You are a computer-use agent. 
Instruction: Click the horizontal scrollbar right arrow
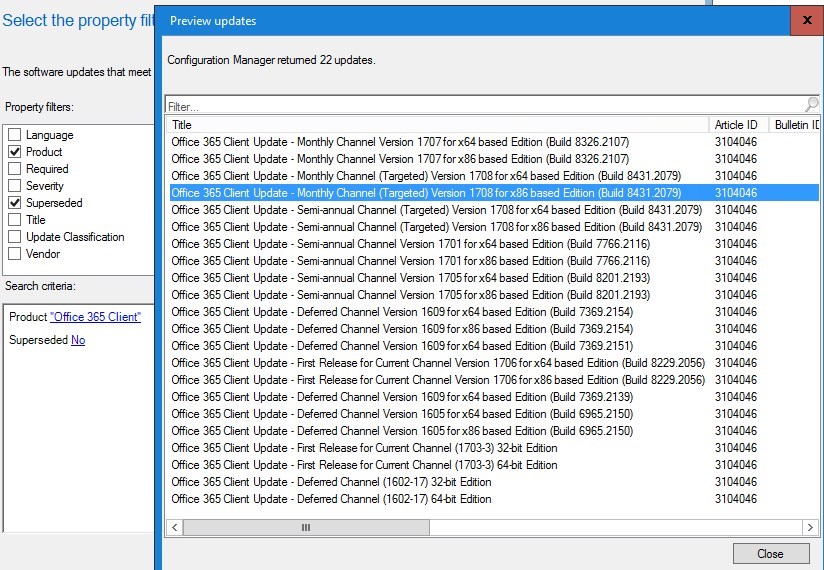pos(810,527)
